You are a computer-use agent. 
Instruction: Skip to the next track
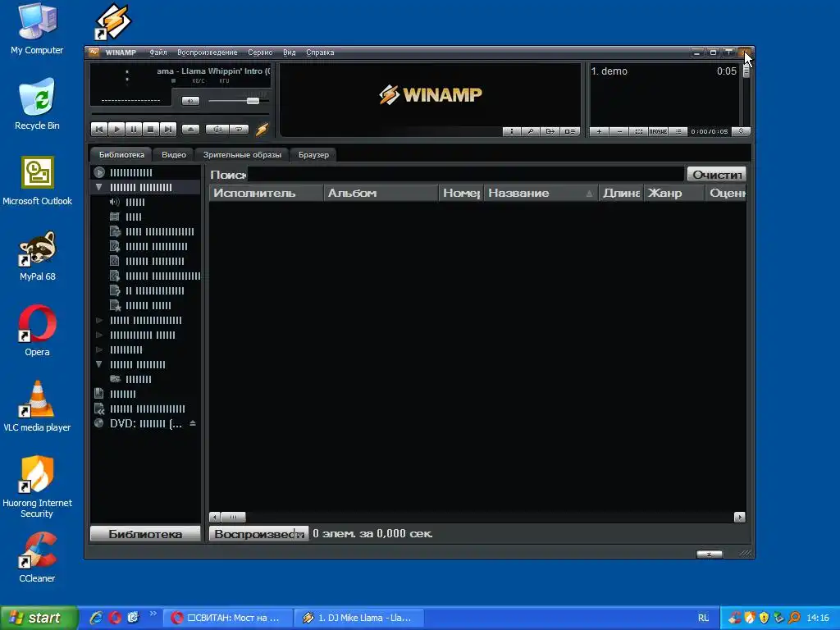(167, 129)
